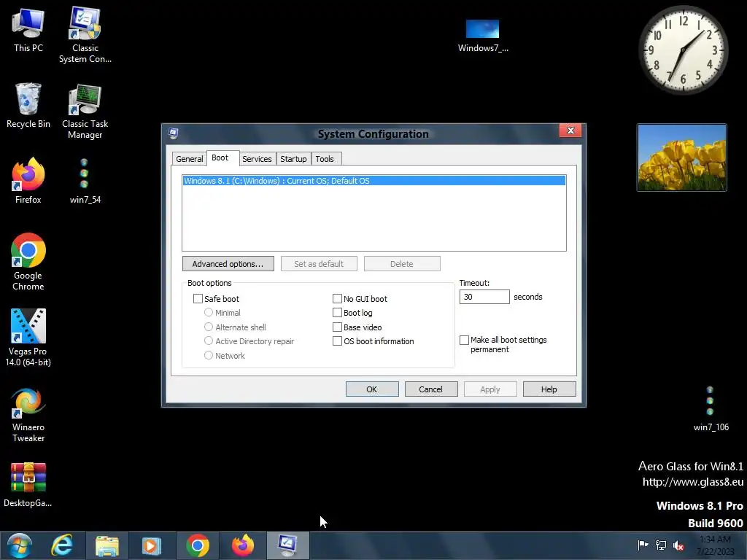Image resolution: width=747 pixels, height=560 pixels.
Task: Select the Firefox desktop shortcut
Action: (x=28, y=181)
